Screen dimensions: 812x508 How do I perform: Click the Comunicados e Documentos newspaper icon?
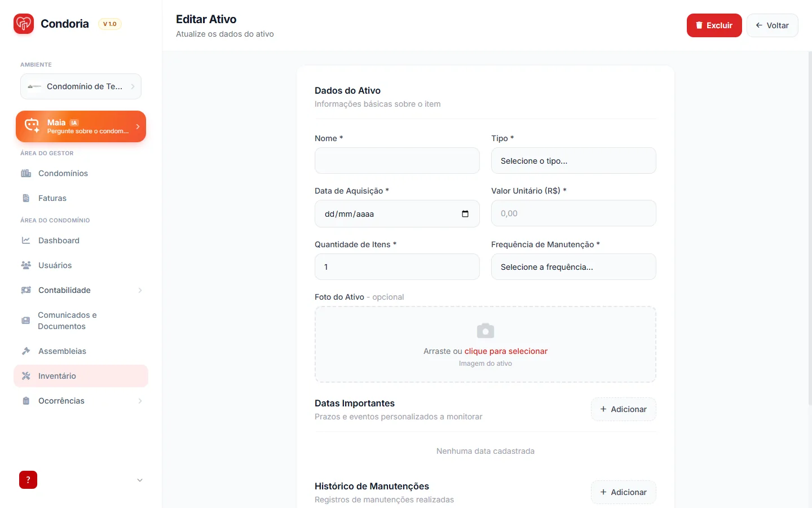pos(26,321)
